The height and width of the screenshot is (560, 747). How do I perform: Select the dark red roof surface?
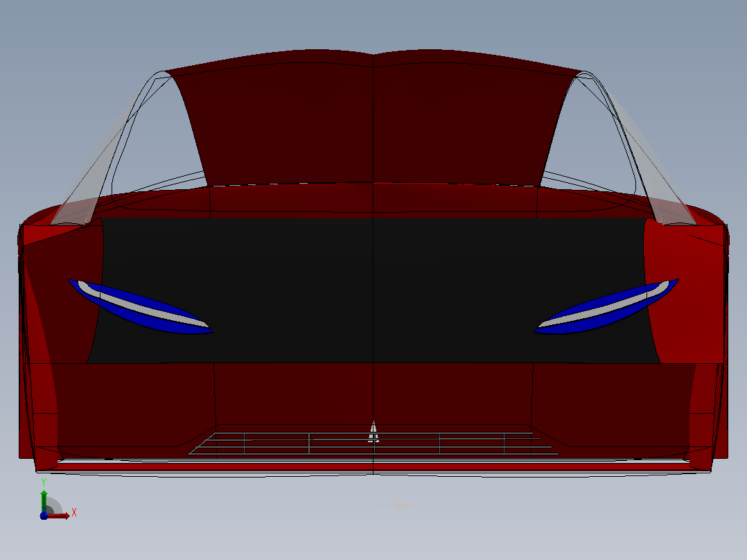tap(373, 119)
